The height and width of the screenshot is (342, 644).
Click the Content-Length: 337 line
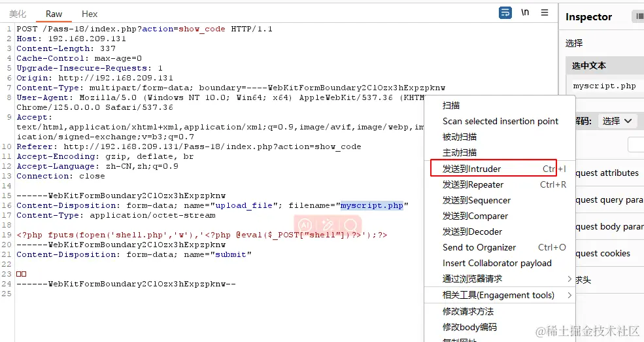[x=66, y=48]
